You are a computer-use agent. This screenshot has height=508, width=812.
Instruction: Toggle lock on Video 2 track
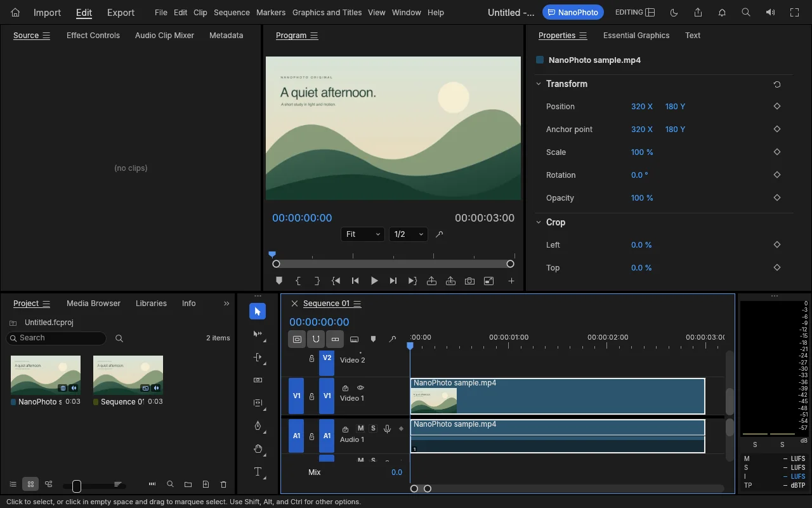point(311,359)
